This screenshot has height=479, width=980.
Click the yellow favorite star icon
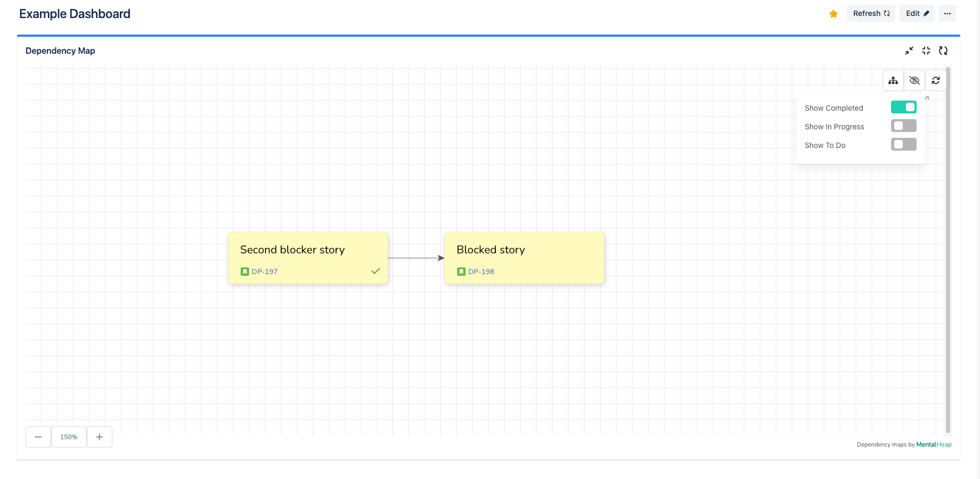tap(834, 14)
